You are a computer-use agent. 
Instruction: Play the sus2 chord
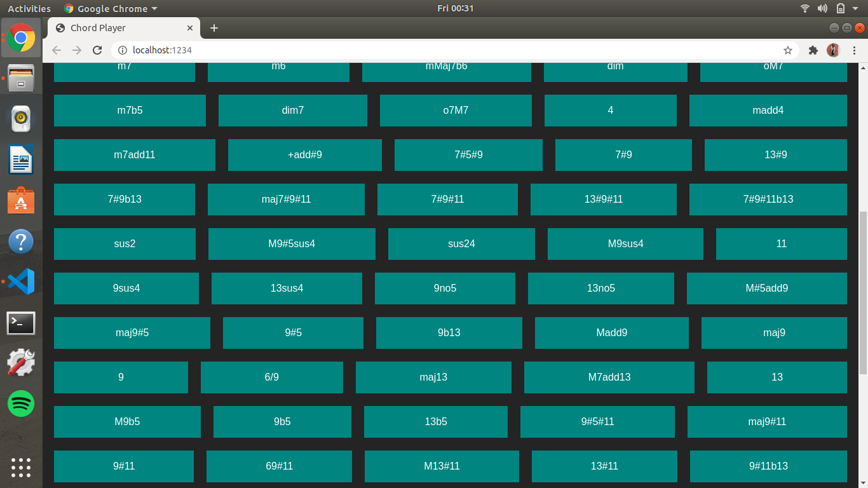[125, 244]
